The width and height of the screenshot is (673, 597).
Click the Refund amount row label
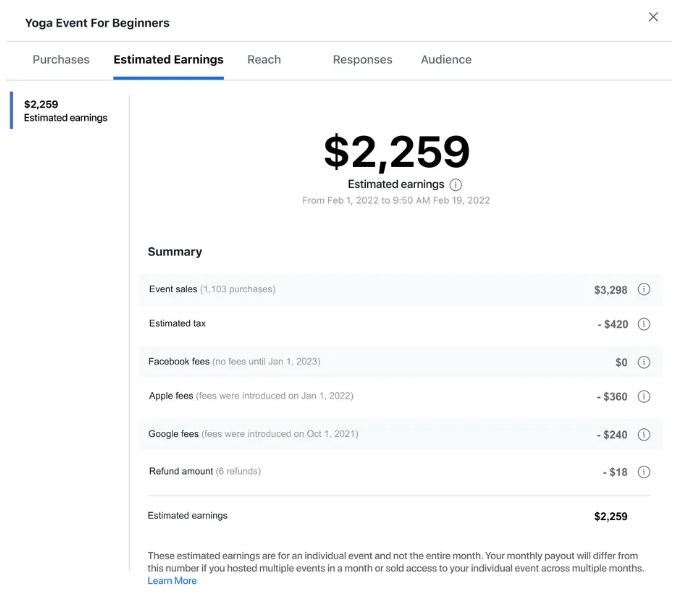tap(181, 471)
